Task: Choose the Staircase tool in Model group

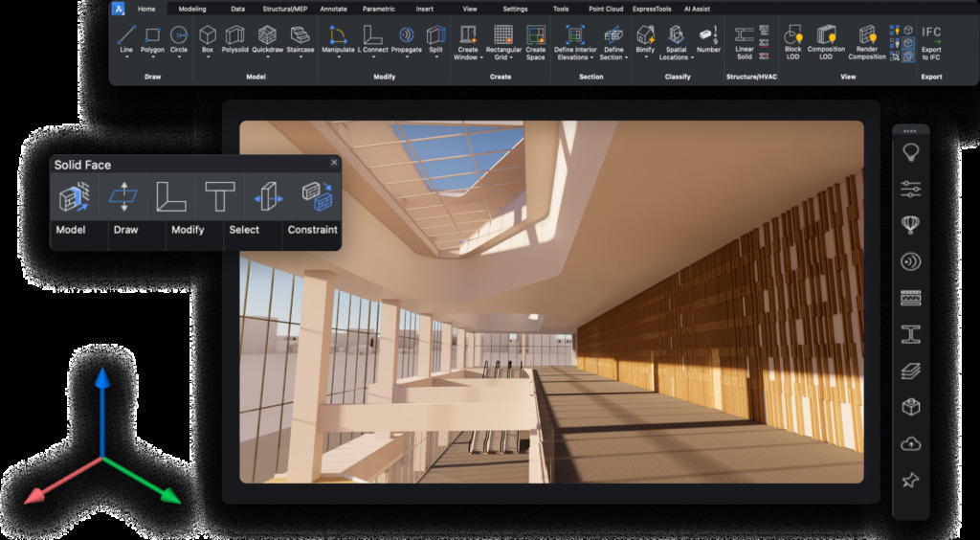Action: pyautogui.click(x=301, y=39)
